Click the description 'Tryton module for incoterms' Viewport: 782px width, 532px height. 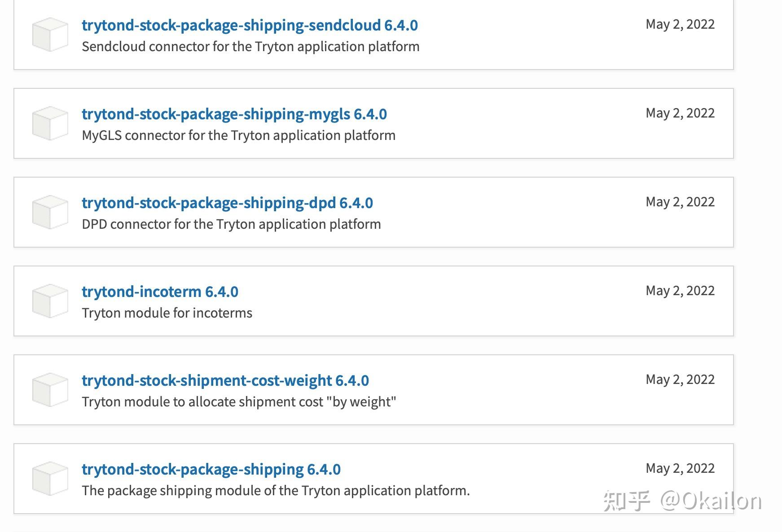[x=167, y=313]
